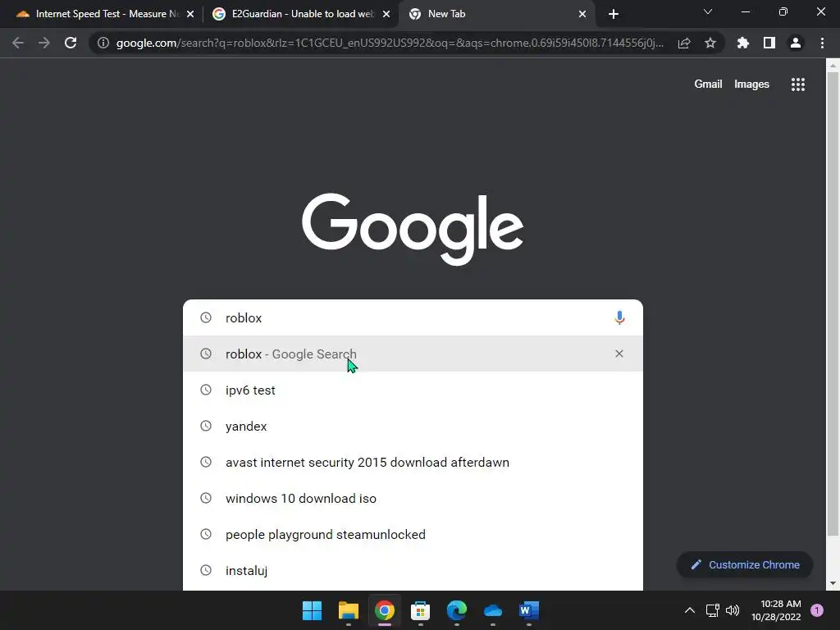Reload the current page
Screen dimensions: 840x630
(x=71, y=43)
